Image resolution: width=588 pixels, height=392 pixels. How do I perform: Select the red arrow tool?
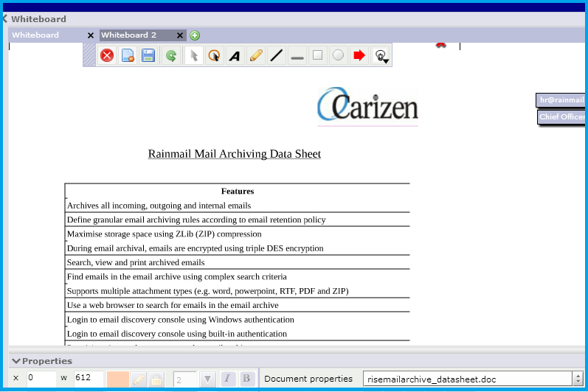point(359,55)
